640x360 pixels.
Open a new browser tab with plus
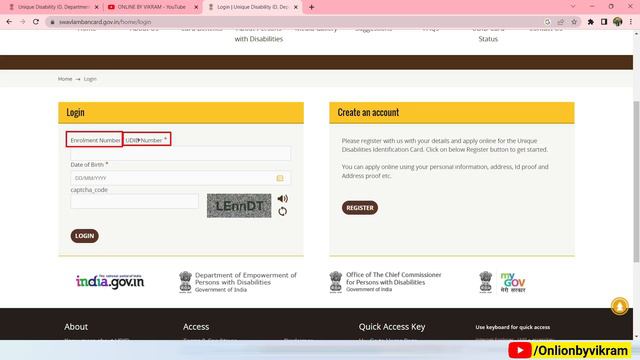click(x=311, y=7)
